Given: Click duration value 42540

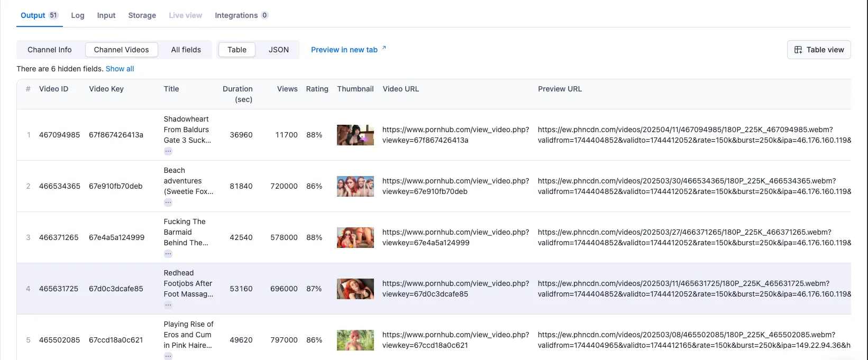Looking at the screenshot, I should point(241,237).
